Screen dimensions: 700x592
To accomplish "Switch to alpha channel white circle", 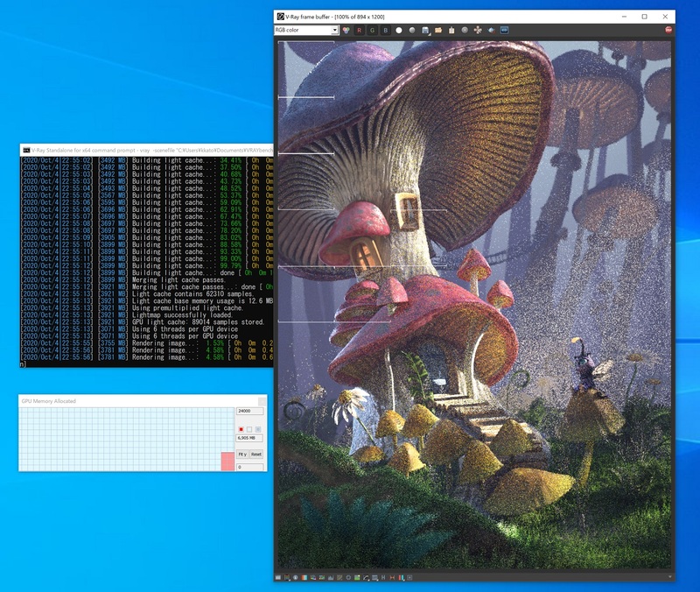I will coord(399,30).
